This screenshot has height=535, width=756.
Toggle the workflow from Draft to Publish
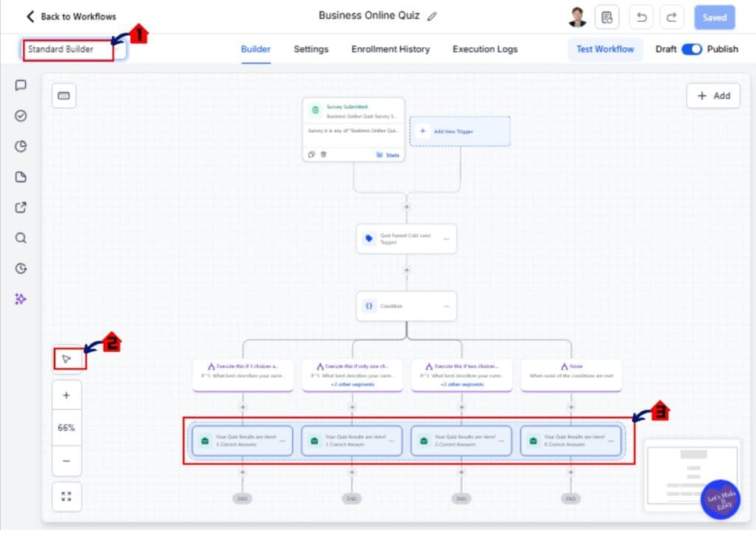coord(691,49)
